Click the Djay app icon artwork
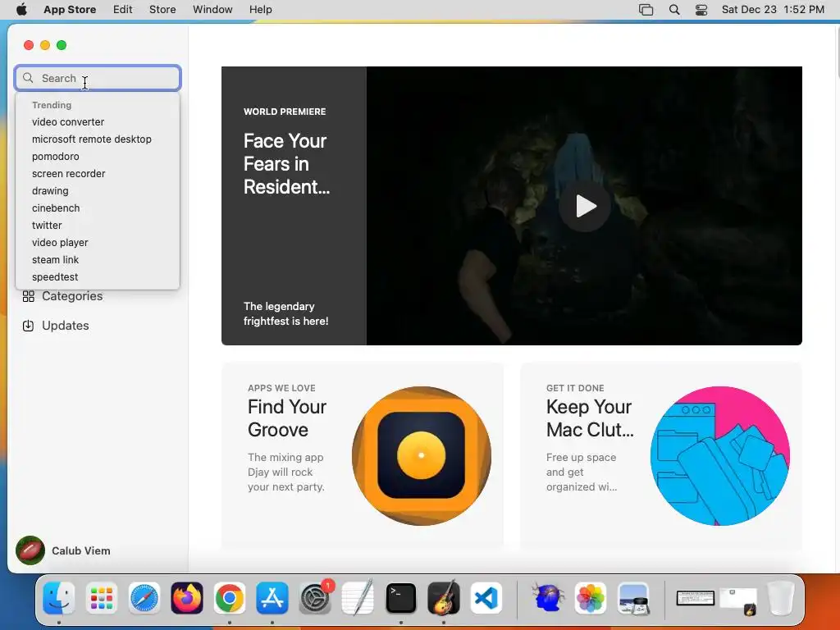This screenshot has width=840, height=630. 422,456
